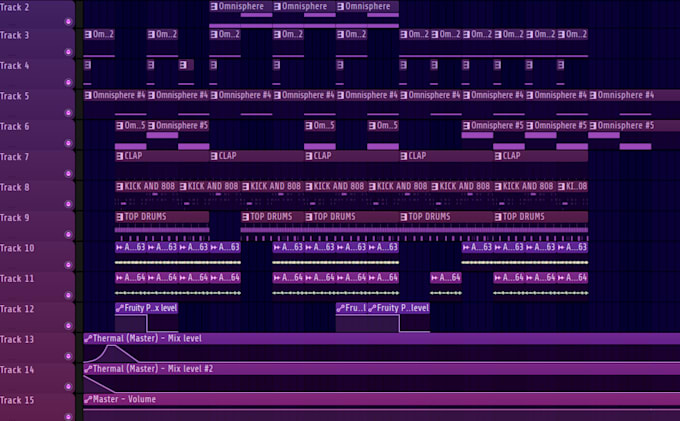Toggle the Track 11 mute switch
The width and height of the screenshot is (680, 421).
(x=68, y=295)
